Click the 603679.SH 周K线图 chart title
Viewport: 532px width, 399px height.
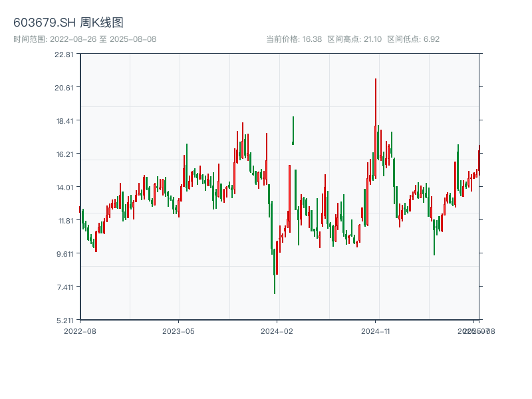tap(68, 23)
